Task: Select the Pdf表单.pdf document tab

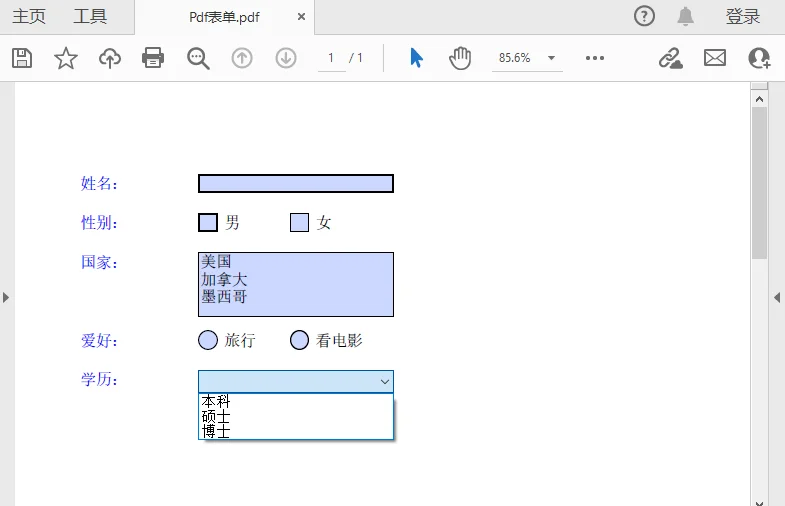Action: (x=224, y=17)
